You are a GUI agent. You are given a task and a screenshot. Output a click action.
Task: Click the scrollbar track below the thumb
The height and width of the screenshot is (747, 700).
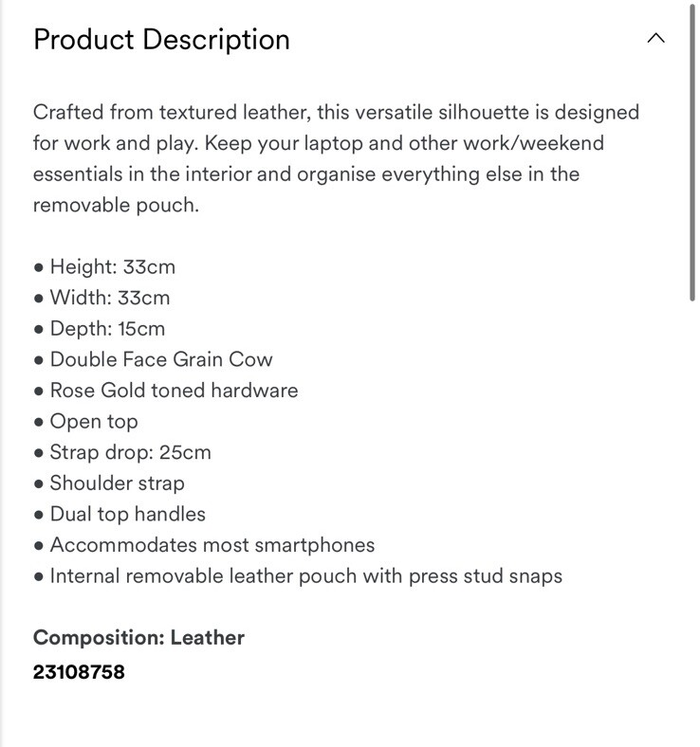[692, 524]
